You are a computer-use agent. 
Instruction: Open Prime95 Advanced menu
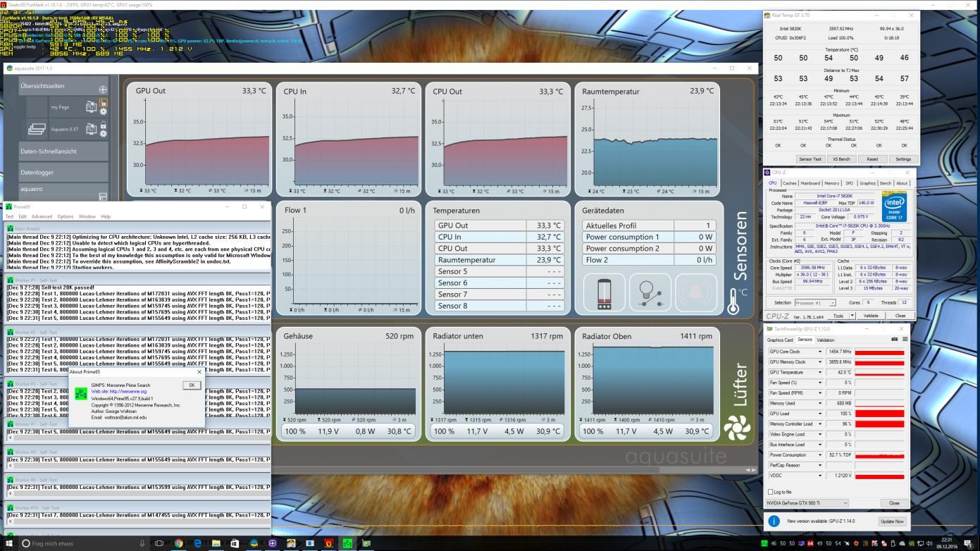point(42,216)
